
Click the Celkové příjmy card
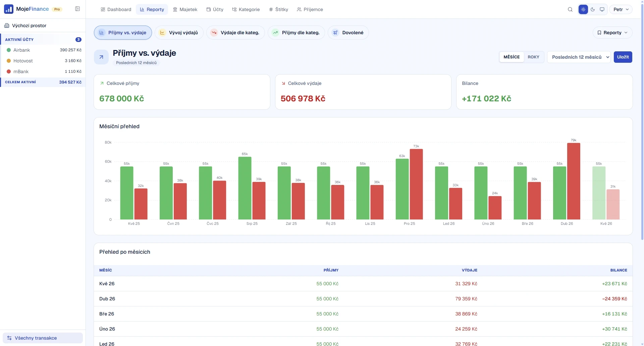tap(182, 92)
